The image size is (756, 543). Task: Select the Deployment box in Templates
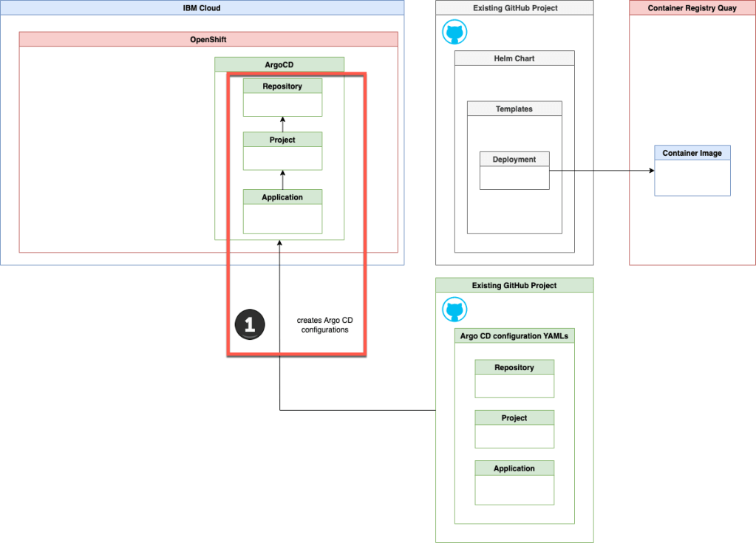click(514, 170)
